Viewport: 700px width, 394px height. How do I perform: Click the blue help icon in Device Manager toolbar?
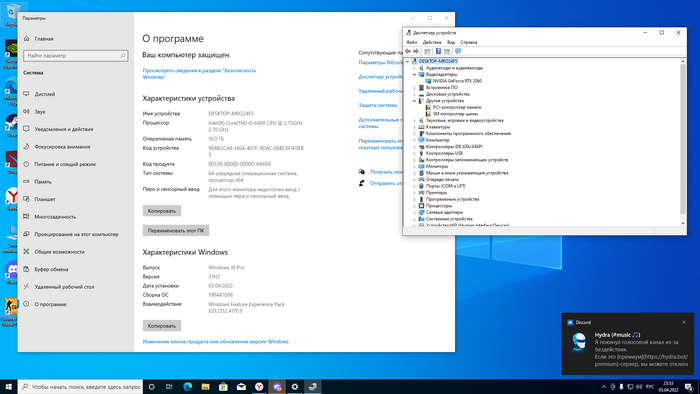click(x=438, y=51)
